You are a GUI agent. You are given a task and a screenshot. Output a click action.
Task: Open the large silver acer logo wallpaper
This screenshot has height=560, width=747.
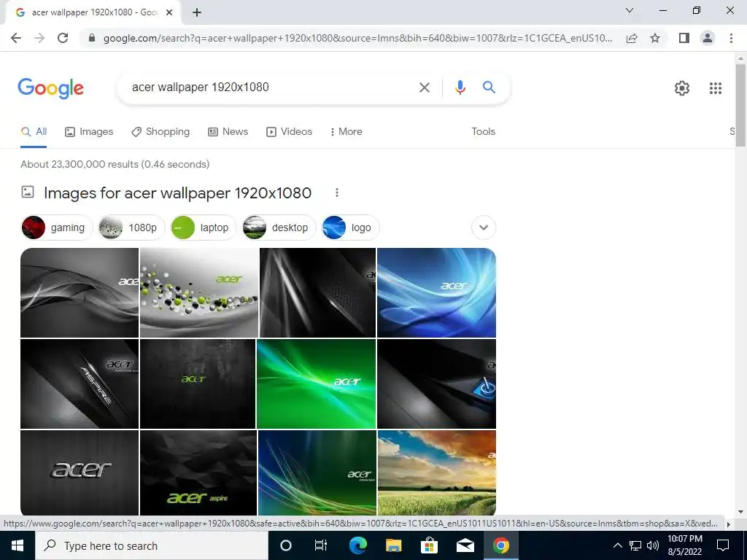(x=80, y=472)
